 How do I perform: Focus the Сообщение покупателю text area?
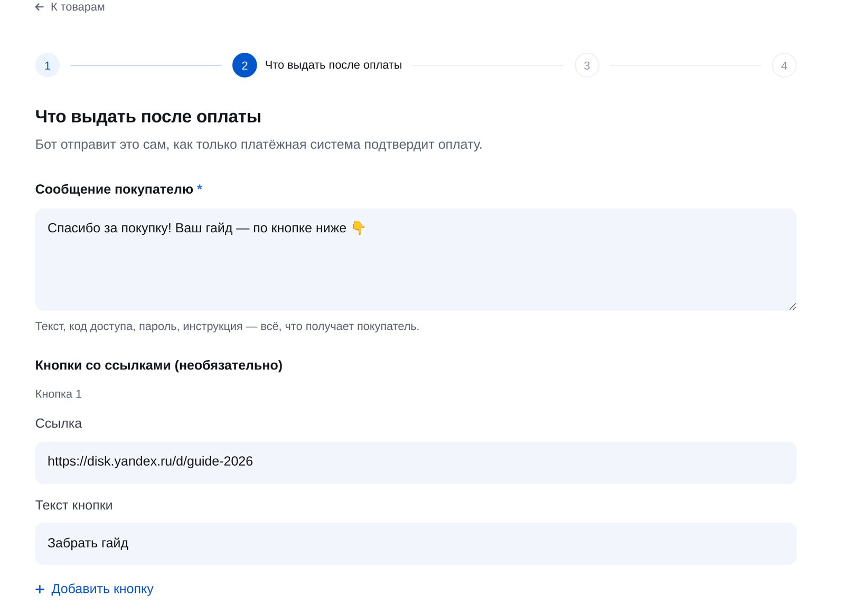(416, 259)
